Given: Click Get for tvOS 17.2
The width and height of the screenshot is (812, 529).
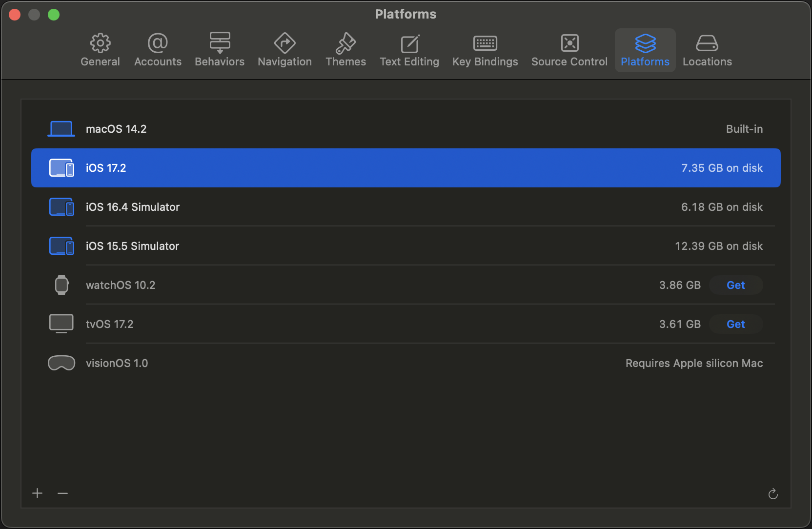Looking at the screenshot, I should (735, 324).
